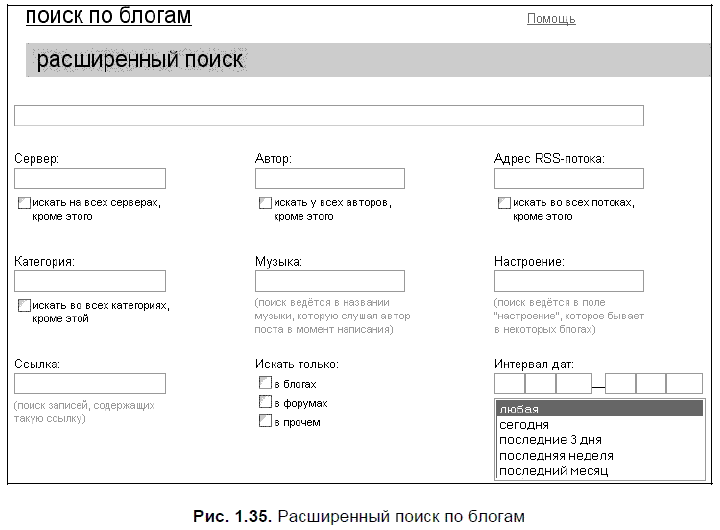Focus the main search query field
The height and width of the screenshot is (530, 720).
[328, 116]
